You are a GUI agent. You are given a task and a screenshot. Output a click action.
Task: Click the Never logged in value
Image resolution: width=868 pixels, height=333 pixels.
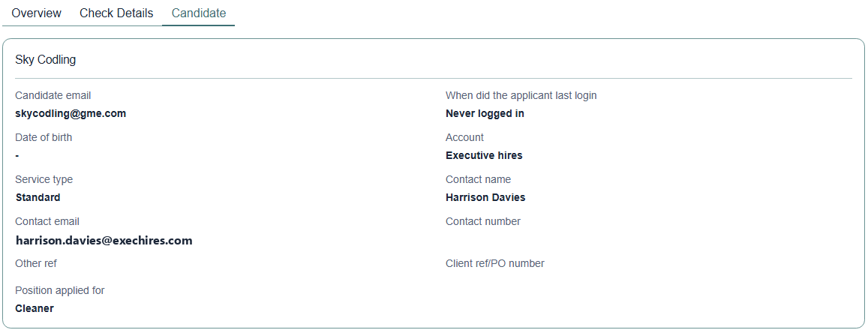485,113
